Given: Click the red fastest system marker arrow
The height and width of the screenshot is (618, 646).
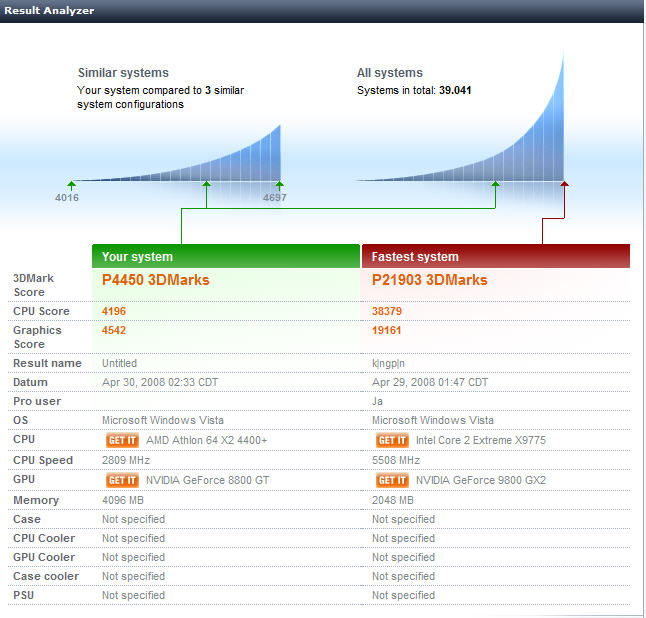Looking at the screenshot, I should pos(564,185).
